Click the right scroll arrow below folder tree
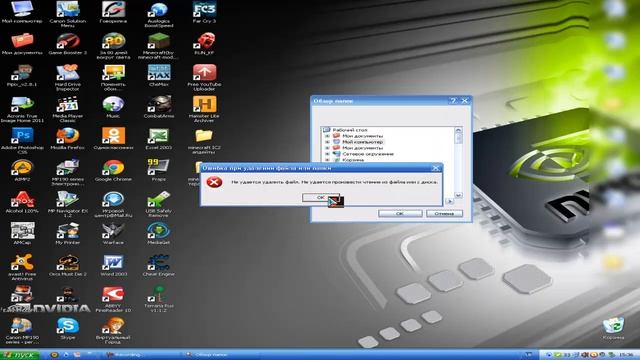Screen dimensions: 640x360 449,201
